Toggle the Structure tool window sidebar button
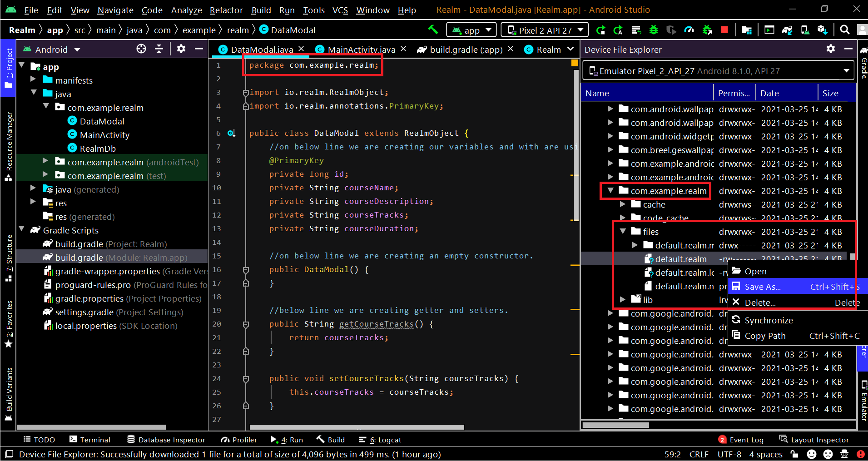Viewport: 868px width, 461px height. (x=9, y=258)
